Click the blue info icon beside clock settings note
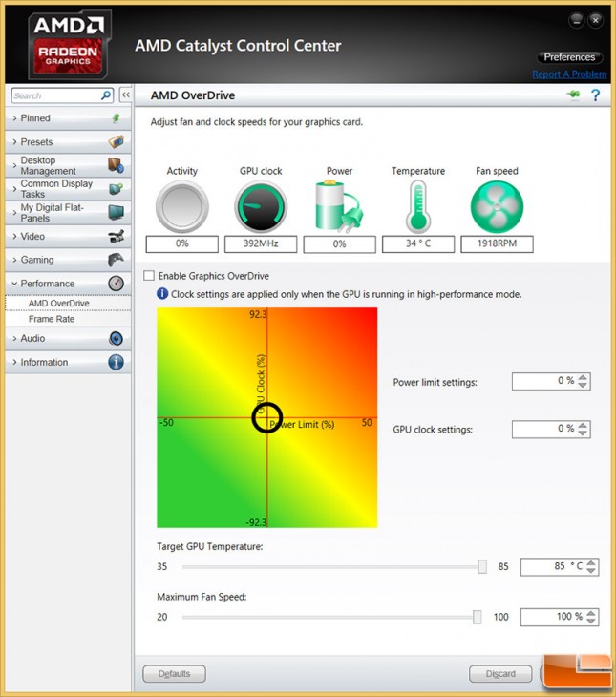 pyautogui.click(x=162, y=294)
